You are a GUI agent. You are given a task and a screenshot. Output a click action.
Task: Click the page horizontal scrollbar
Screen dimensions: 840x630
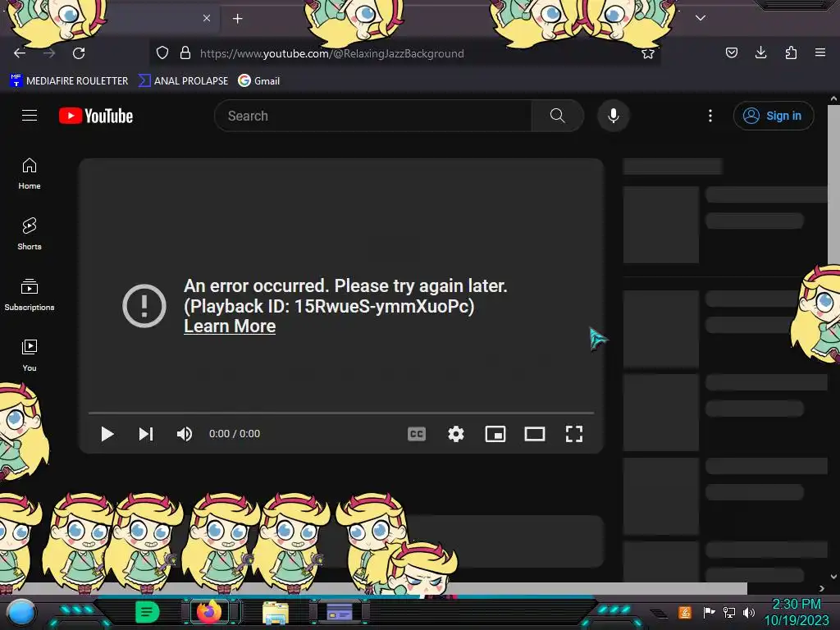373,588
